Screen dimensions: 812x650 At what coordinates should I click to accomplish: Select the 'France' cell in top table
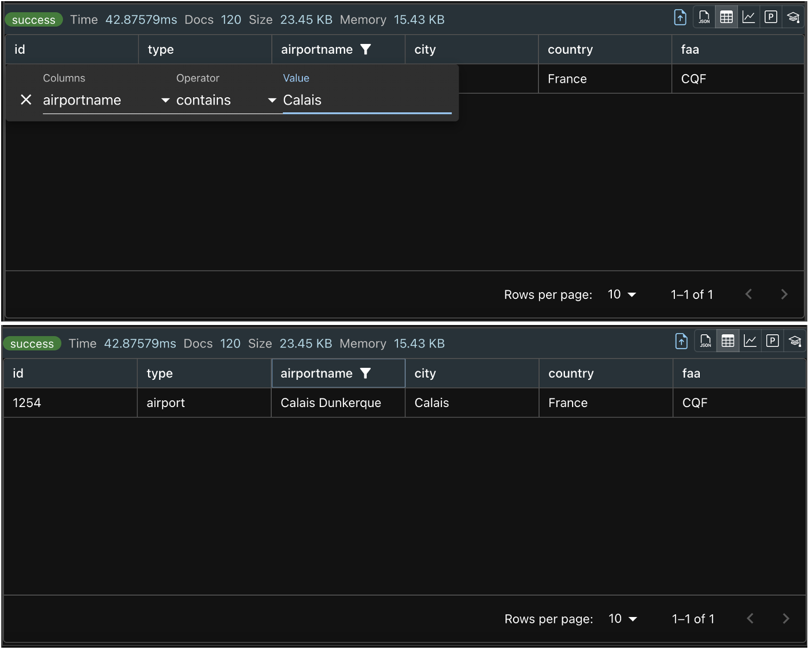tap(605, 79)
